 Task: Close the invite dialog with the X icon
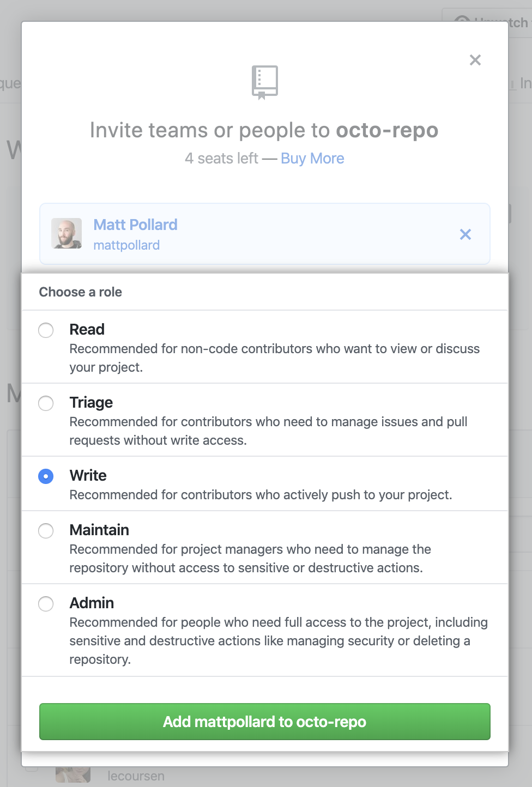click(x=475, y=60)
